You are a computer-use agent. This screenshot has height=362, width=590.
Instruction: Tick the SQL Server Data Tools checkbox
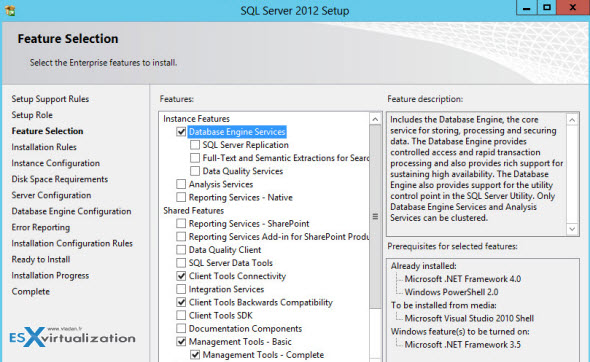181,263
